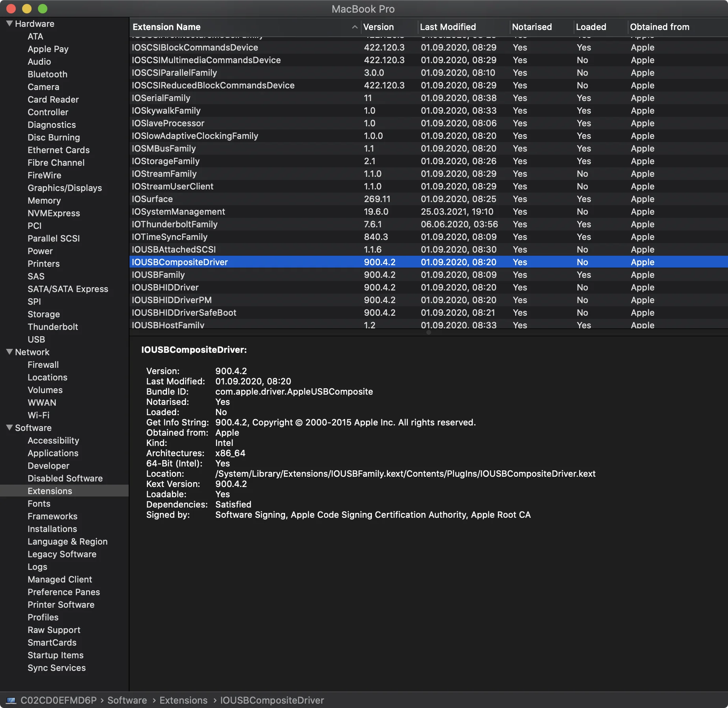Click the yellow minimize window button
Viewport: 728px width, 708px height.
(27, 9)
